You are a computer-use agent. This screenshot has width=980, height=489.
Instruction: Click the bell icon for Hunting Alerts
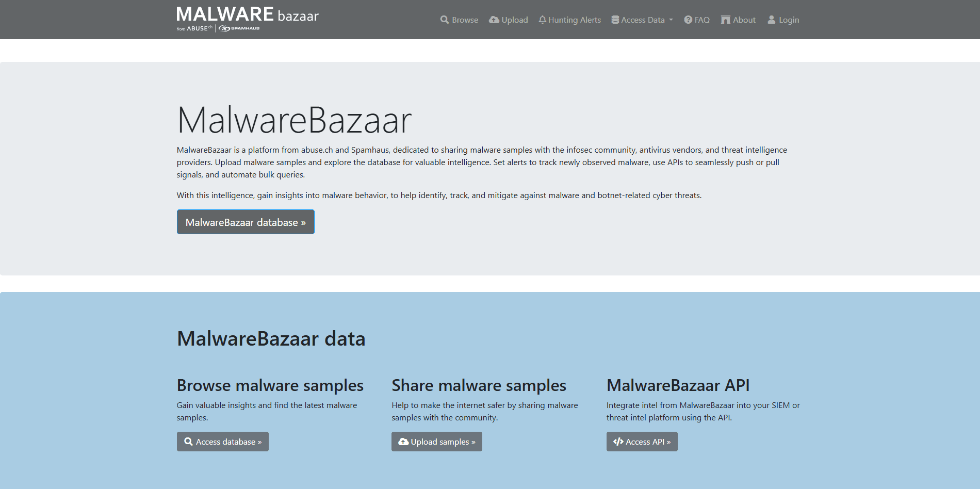tap(542, 20)
